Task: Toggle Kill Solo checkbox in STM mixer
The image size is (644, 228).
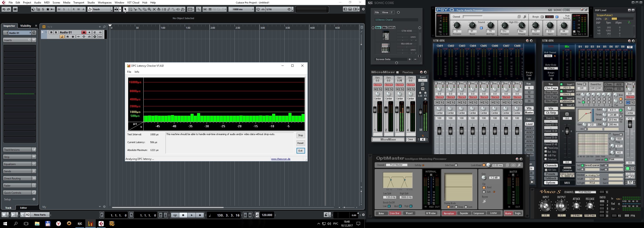Action: click(x=546, y=170)
